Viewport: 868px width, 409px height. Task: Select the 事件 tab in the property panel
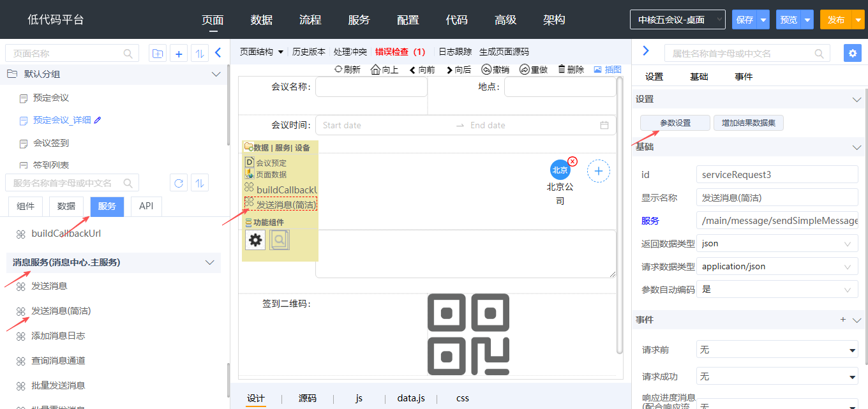pyautogui.click(x=744, y=77)
